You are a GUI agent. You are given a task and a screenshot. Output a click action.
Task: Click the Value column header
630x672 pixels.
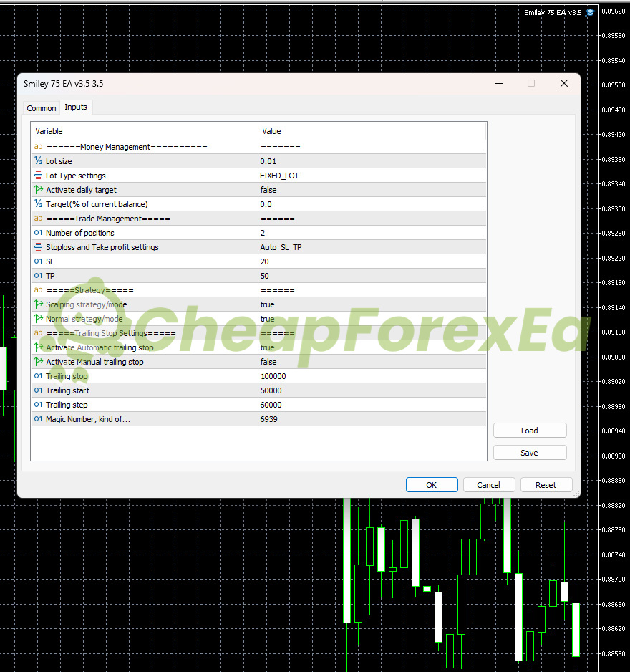pos(372,131)
